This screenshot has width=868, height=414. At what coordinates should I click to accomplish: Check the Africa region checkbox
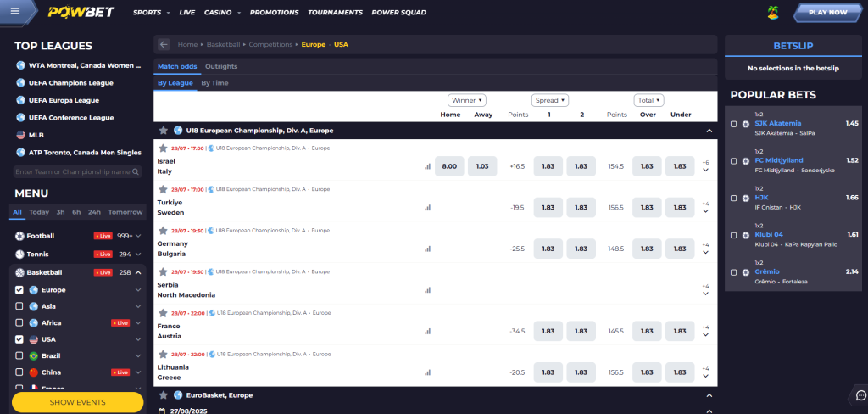pyautogui.click(x=19, y=322)
